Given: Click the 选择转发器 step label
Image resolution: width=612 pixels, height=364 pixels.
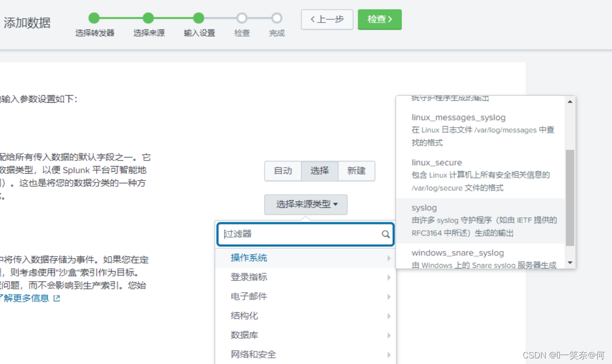Looking at the screenshot, I should click(x=95, y=33).
